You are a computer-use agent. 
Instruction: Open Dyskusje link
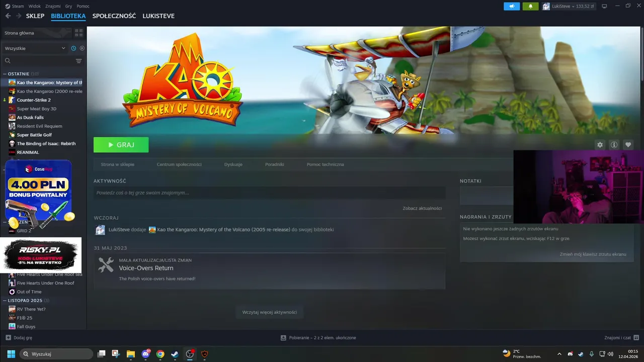233,164
